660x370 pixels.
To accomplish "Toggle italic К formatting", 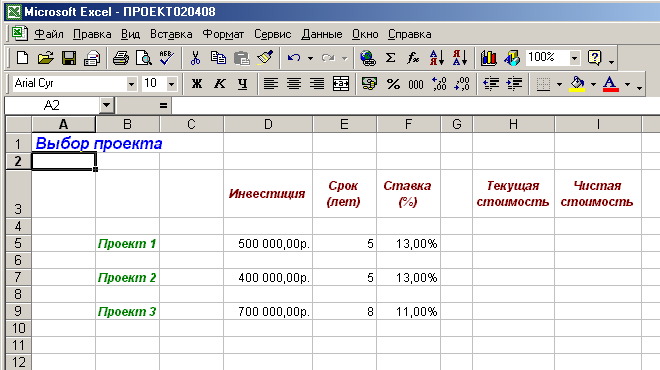I will coord(219,84).
